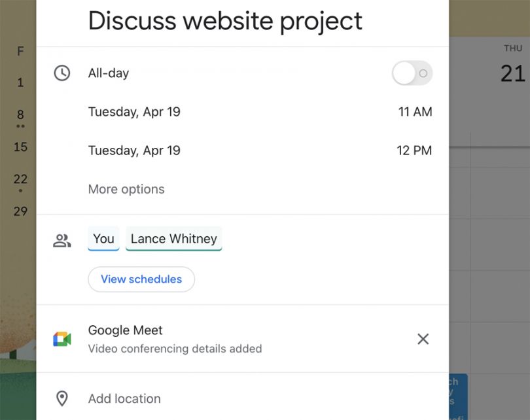Remove Google Meet video conferencing
This screenshot has height=420, width=530.
click(x=423, y=339)
